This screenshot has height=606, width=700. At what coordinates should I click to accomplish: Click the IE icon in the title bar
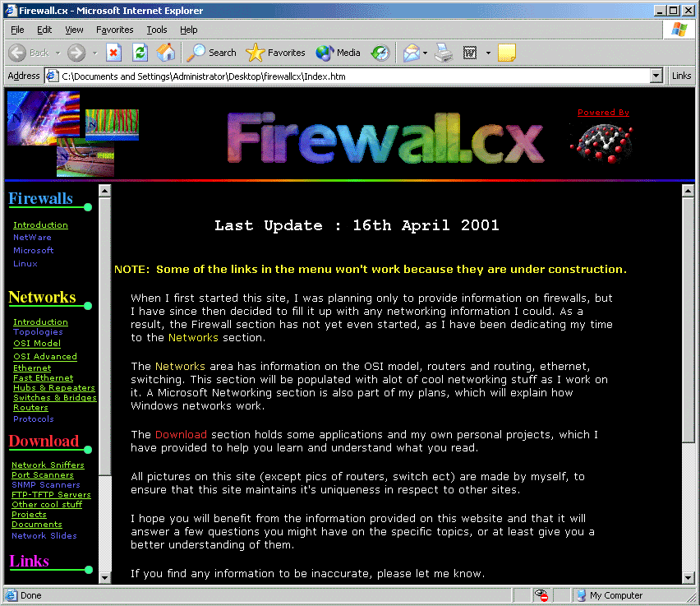(x=11, y=11)
